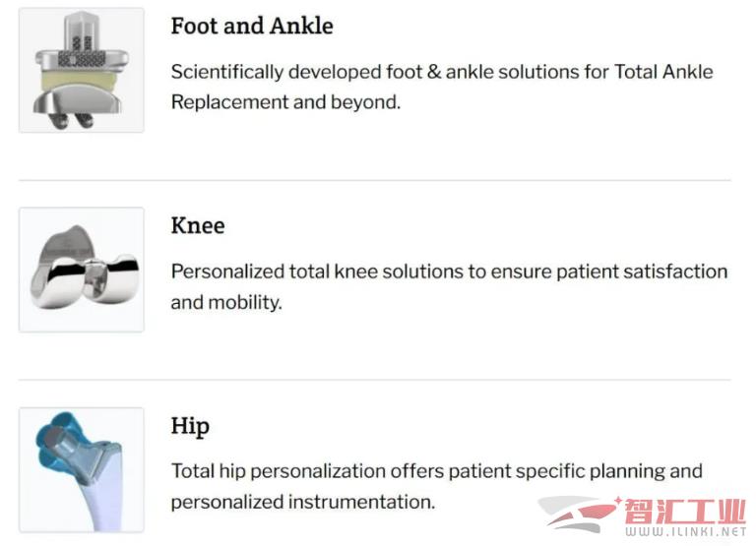Select the Foot and Ankle description text

coord(442,88)
